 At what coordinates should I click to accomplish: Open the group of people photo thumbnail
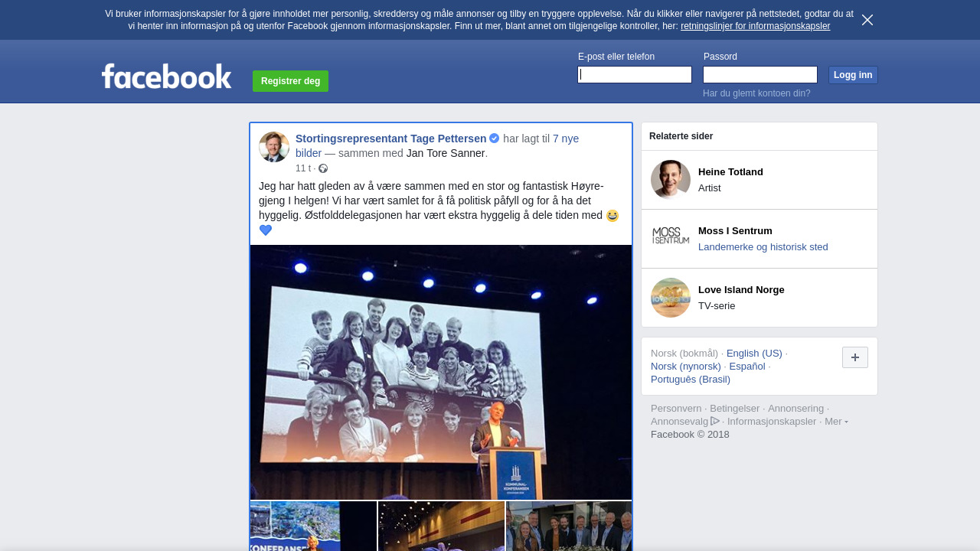[569, 527]
